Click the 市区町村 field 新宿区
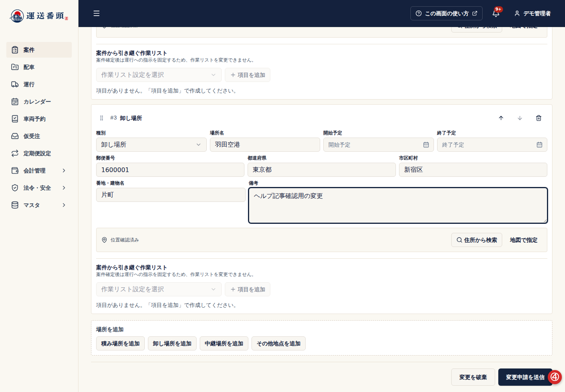 click(473, 170)
